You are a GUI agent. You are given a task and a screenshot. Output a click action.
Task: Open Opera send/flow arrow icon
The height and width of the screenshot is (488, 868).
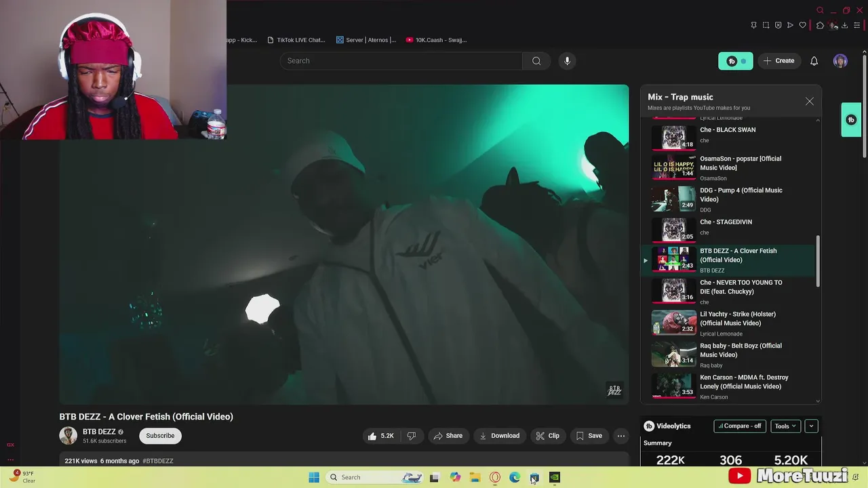coord(790,26)
